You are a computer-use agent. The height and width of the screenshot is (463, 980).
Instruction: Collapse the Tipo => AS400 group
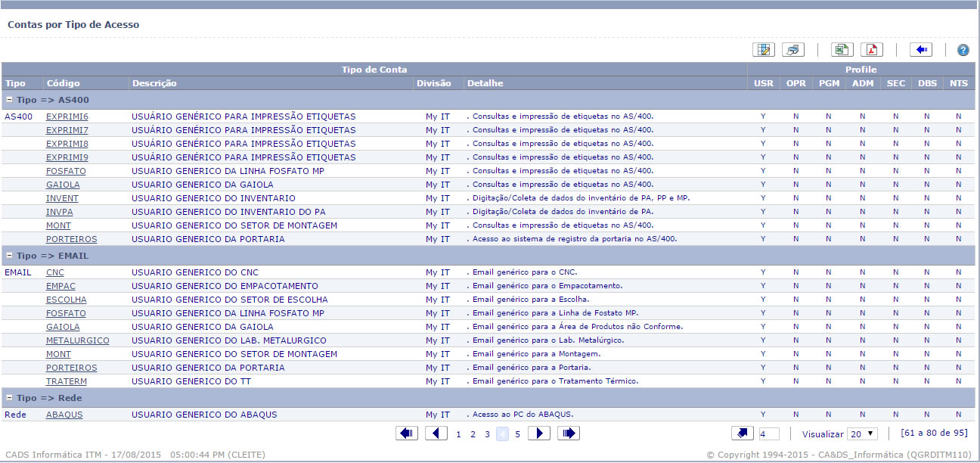(9, 100)
